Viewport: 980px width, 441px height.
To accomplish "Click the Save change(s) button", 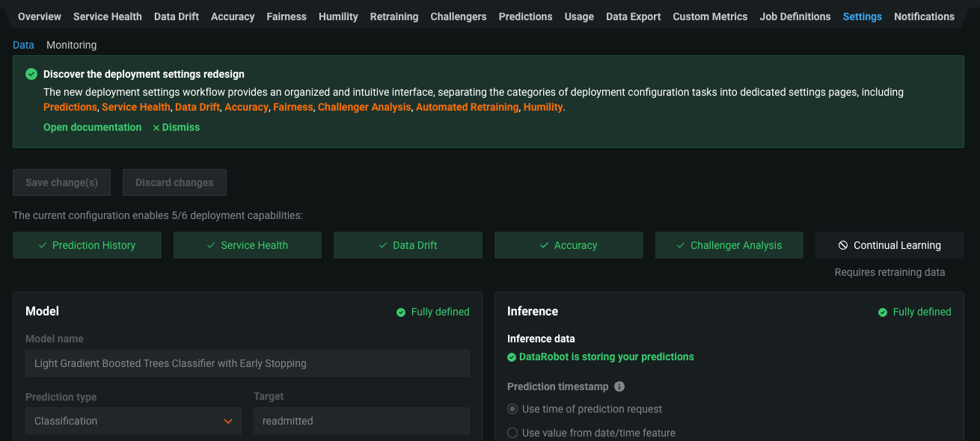I will pos(61,182).
